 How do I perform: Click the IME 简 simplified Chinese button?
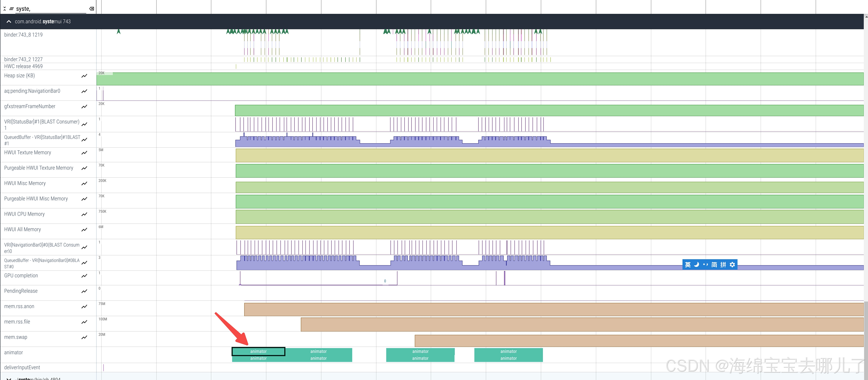coord(714,265)
